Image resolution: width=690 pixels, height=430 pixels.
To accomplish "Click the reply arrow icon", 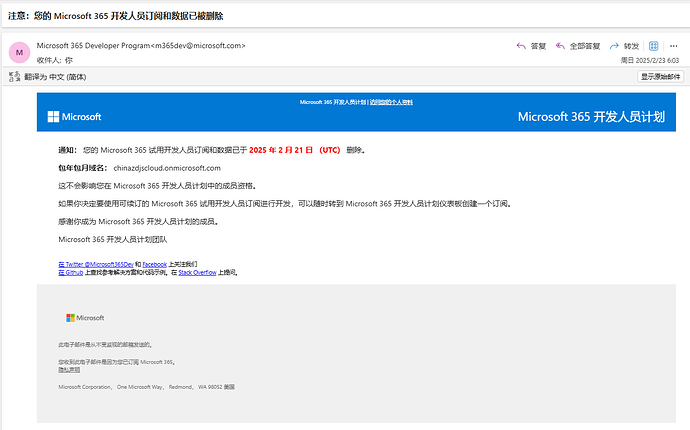I will (x=521, y=46).
